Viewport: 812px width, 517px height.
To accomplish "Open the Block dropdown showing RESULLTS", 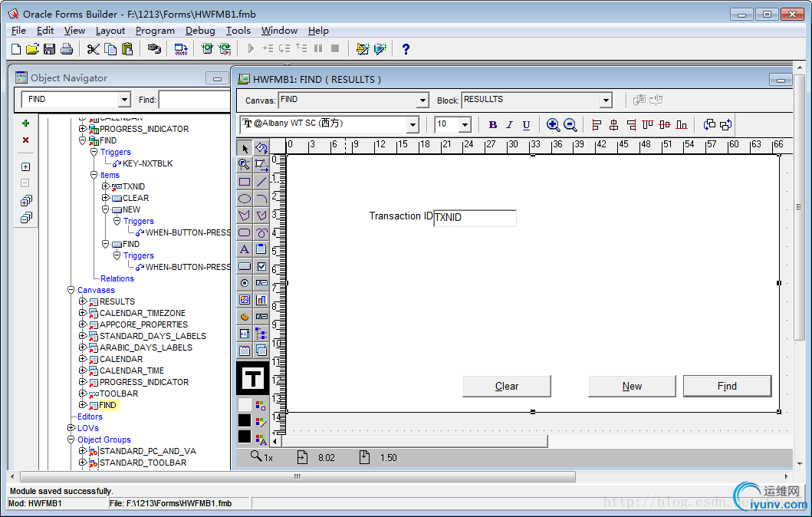I will coord(606,100).
